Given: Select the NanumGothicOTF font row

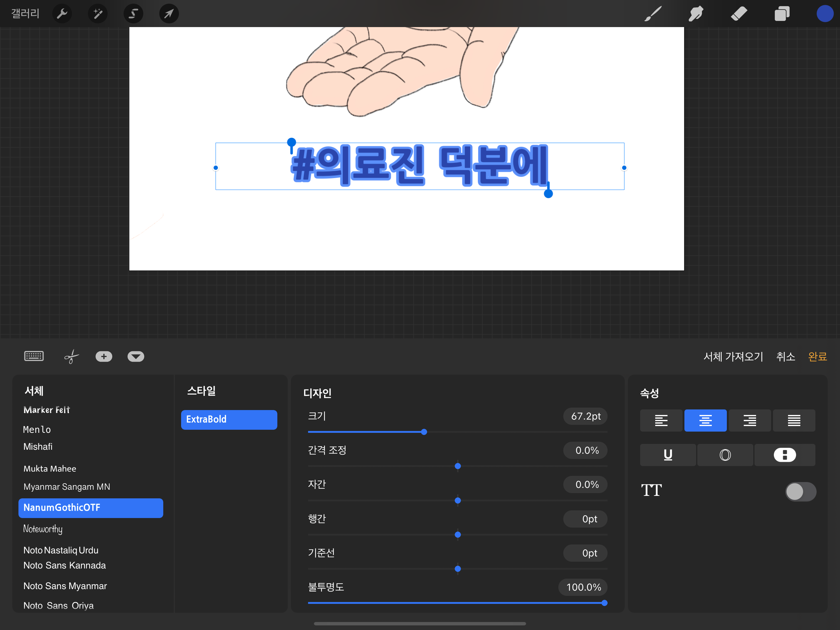Looking at the screenshot, I should [91, 508].
